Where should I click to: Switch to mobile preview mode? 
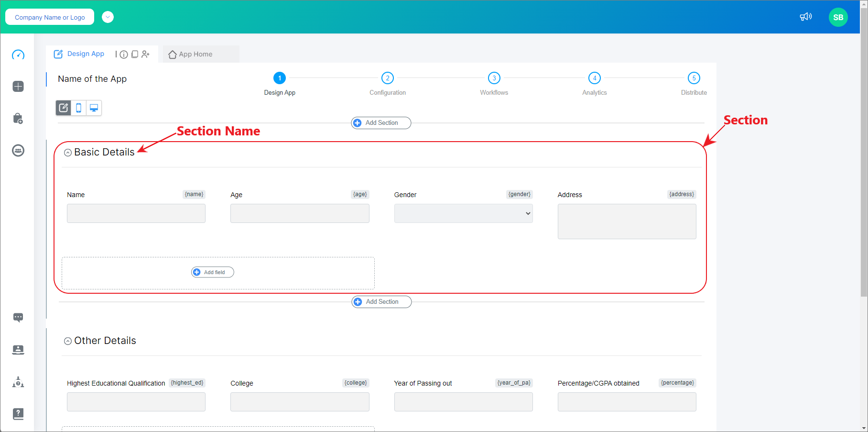point(78,108)
